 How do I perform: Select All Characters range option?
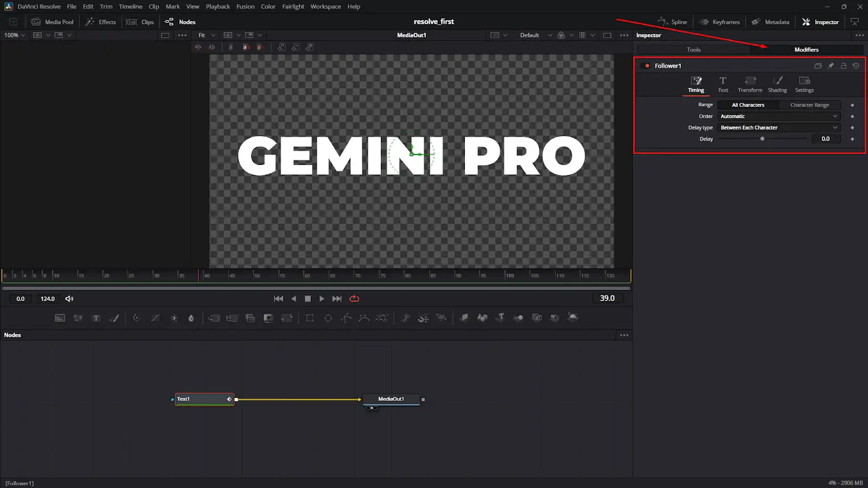[748, 105]
